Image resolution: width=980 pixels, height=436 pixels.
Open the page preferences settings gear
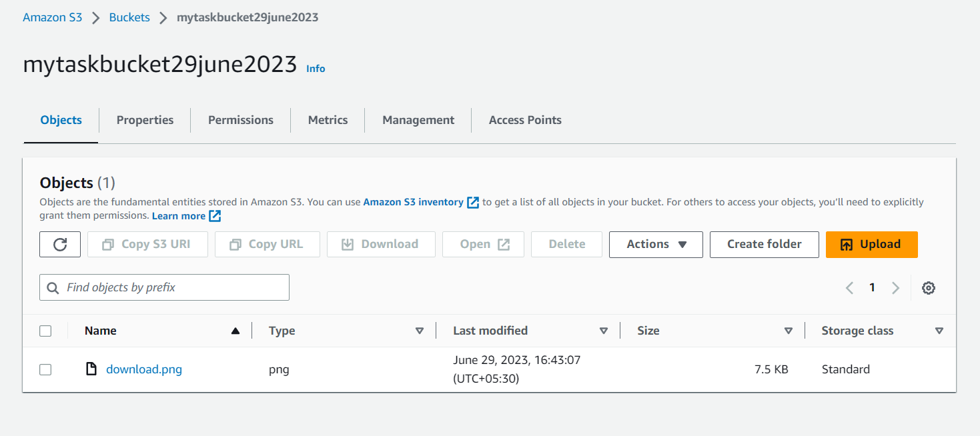coord(929,287)
